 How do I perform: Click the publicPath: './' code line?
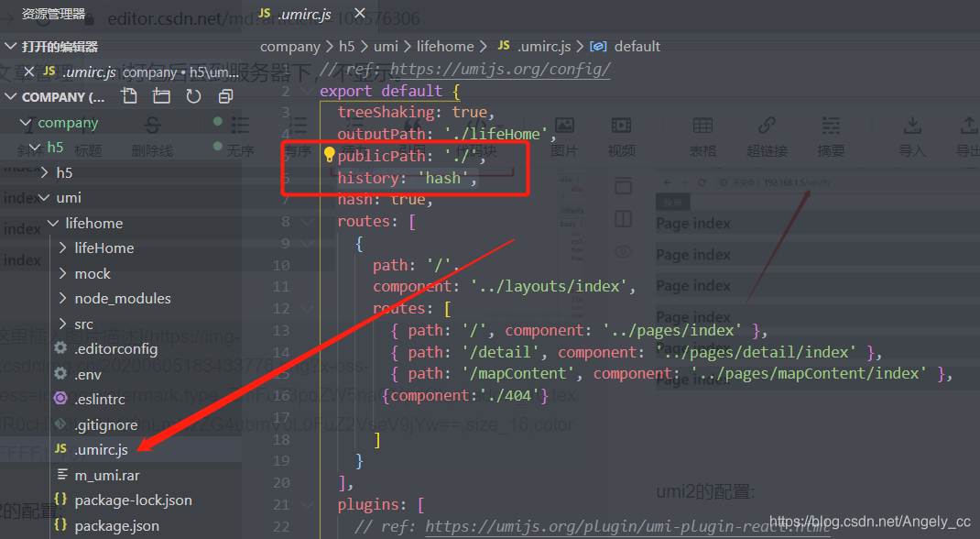pyautogui.click(x=411, y=157)
